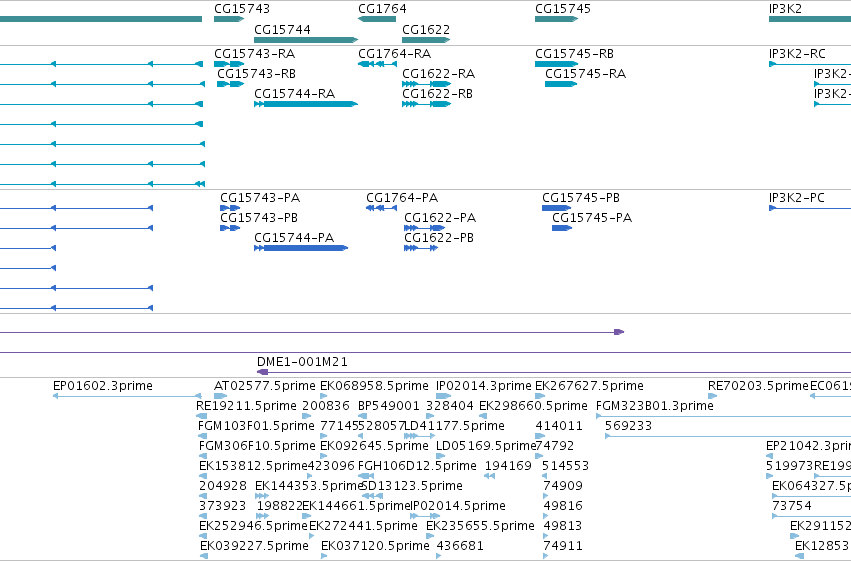Click the CG1622-RA transcript label
This screenshot has width=851, height=561.
(439, 73)
